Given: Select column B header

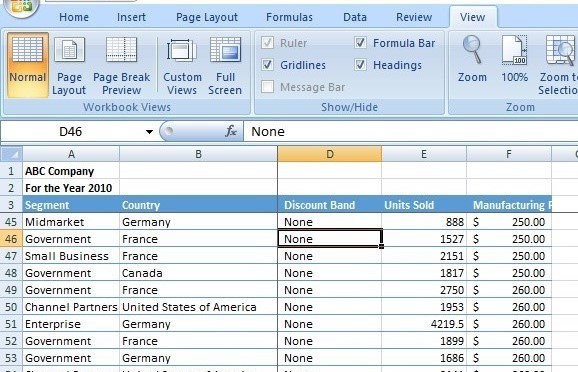Looking at the screenshot, I should point(198,154).
